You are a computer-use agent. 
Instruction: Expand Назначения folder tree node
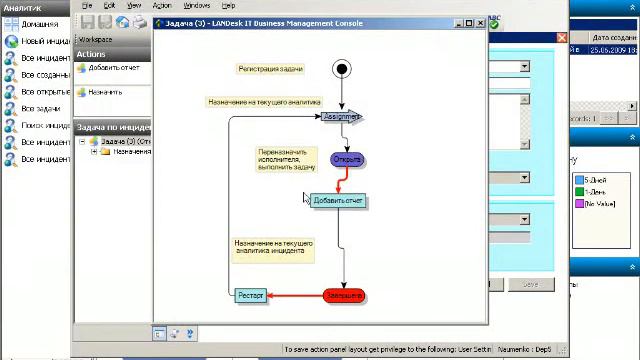(94, 152)
